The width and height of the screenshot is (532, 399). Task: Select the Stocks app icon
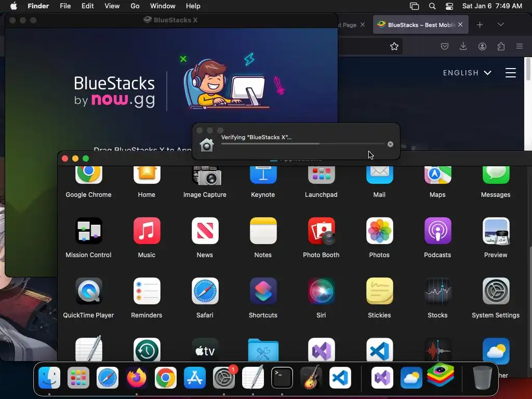click(x=437, y=291)
